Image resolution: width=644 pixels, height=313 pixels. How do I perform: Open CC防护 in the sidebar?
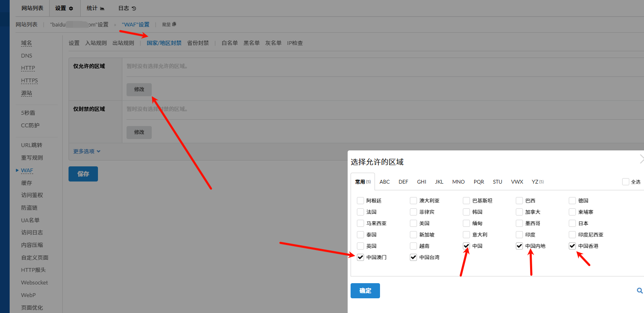(x=30, y=125)
